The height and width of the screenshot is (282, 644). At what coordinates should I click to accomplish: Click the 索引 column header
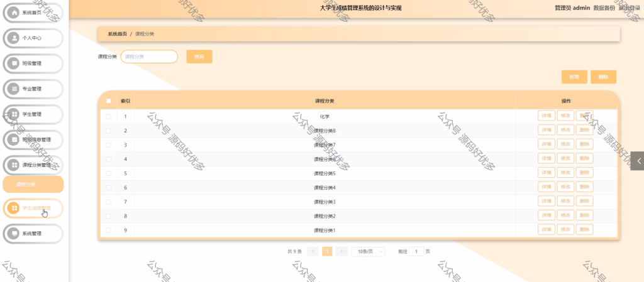(125, 101)
